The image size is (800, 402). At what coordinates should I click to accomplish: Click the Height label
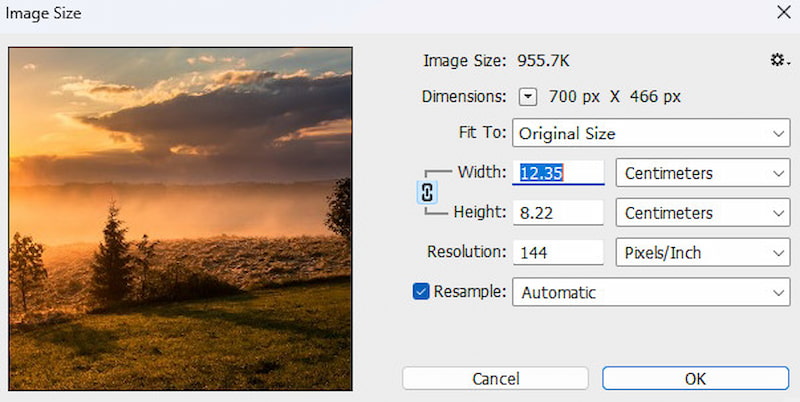(x=480, y=211)
